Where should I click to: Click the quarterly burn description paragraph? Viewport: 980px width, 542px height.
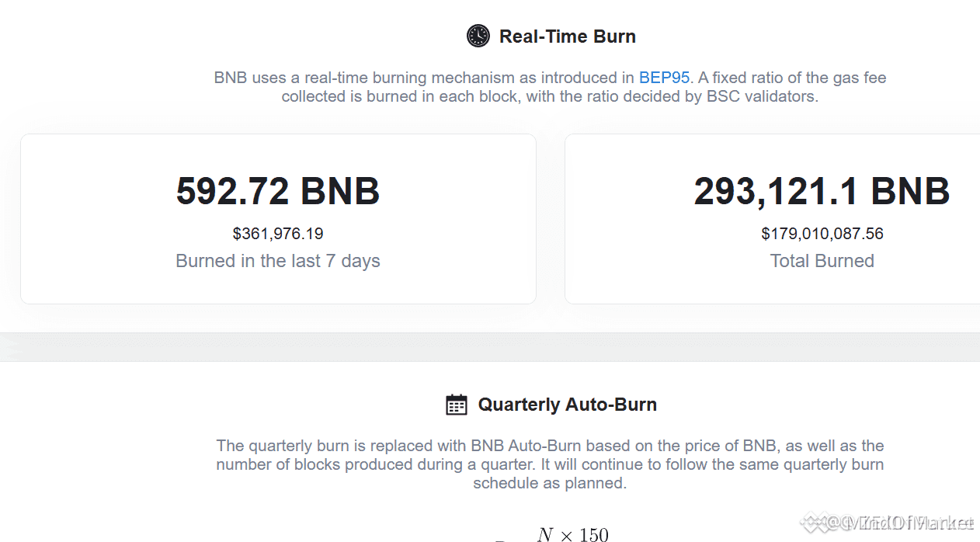[x=550, y=464]
